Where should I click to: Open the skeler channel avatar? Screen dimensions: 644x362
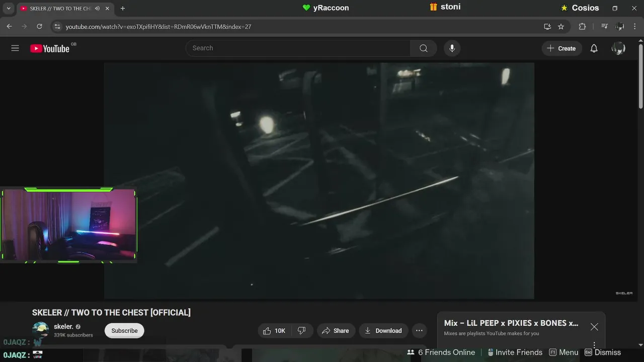coord(40,330)
